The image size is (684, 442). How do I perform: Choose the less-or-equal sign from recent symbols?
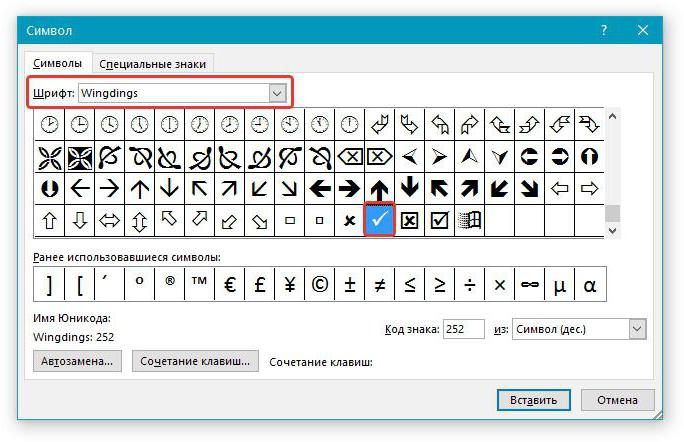[x=410, y=284]
